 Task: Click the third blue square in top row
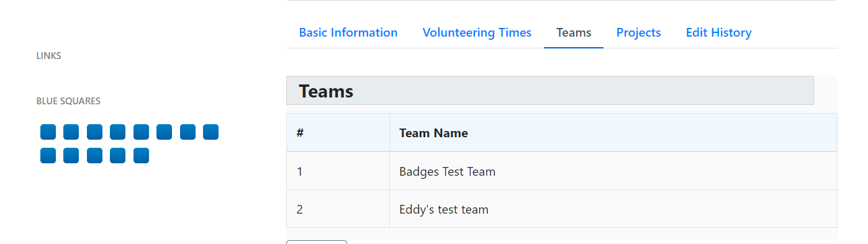(94, 132)
